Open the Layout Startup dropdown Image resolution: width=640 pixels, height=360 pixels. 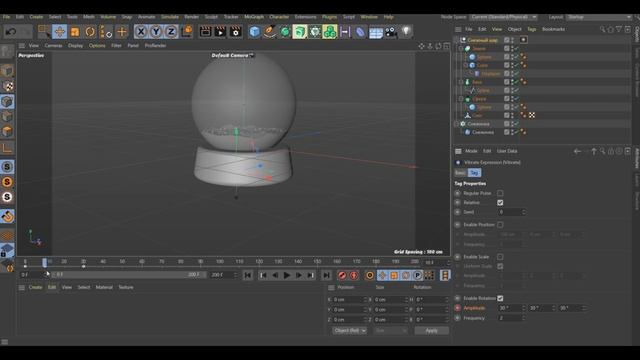click(x=598, y=17)
